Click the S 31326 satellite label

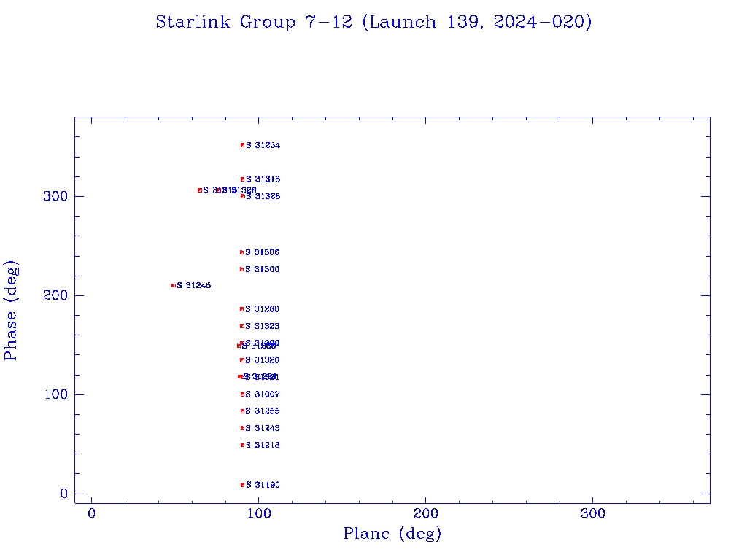tap(263, 196)
